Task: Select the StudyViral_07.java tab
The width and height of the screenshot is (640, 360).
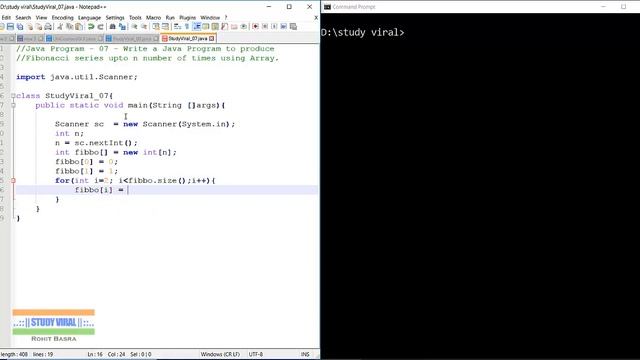Action: 188,38
